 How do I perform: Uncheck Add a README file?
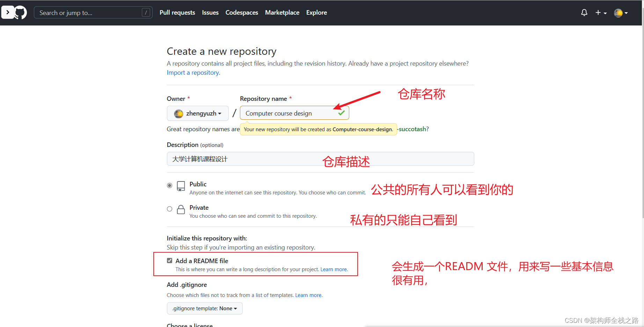pyautogui.click(x=169, y=260)
